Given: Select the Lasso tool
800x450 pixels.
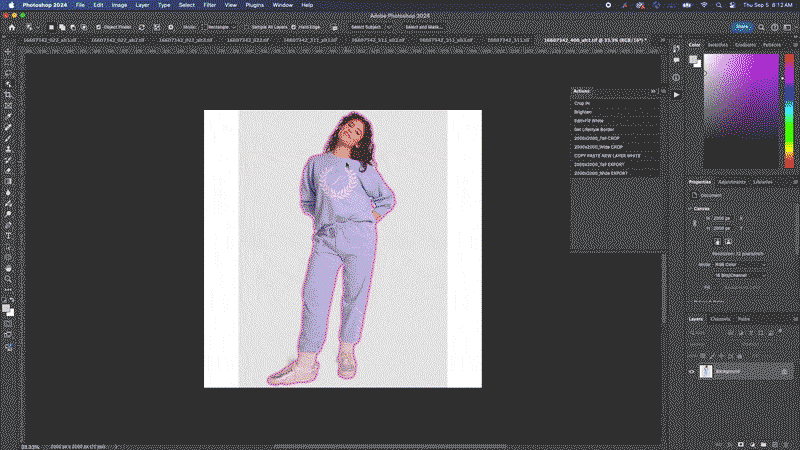Looking at the screenshot, I should [x=8, y=73].
